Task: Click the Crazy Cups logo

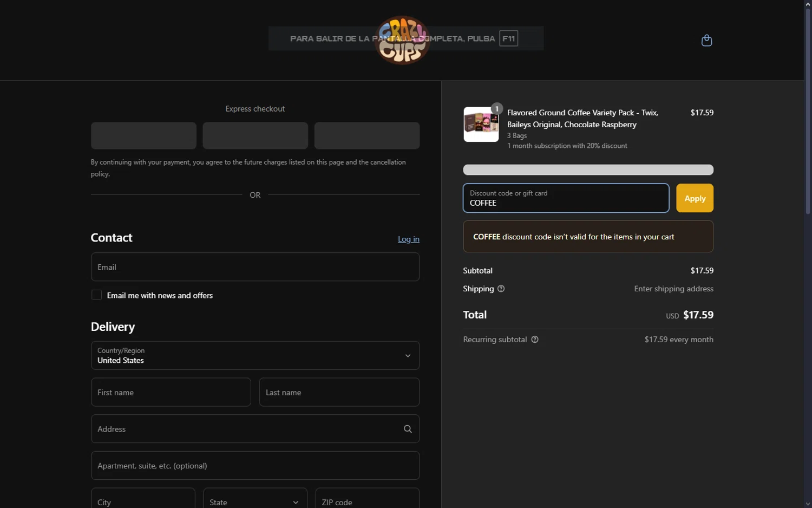Action: (402, 40)
